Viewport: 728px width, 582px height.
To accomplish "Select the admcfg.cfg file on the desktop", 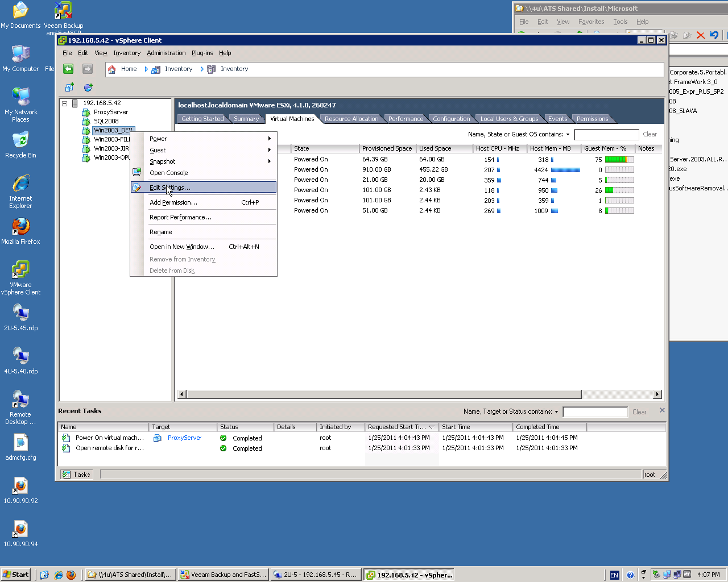I will (20, 447).
